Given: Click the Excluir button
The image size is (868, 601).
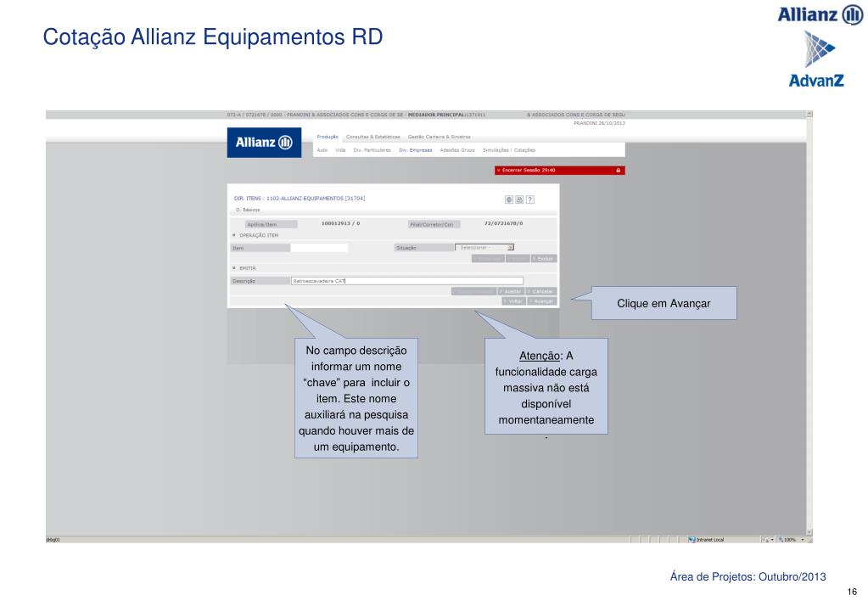Looking at the screenshot, I should point(544,259).
